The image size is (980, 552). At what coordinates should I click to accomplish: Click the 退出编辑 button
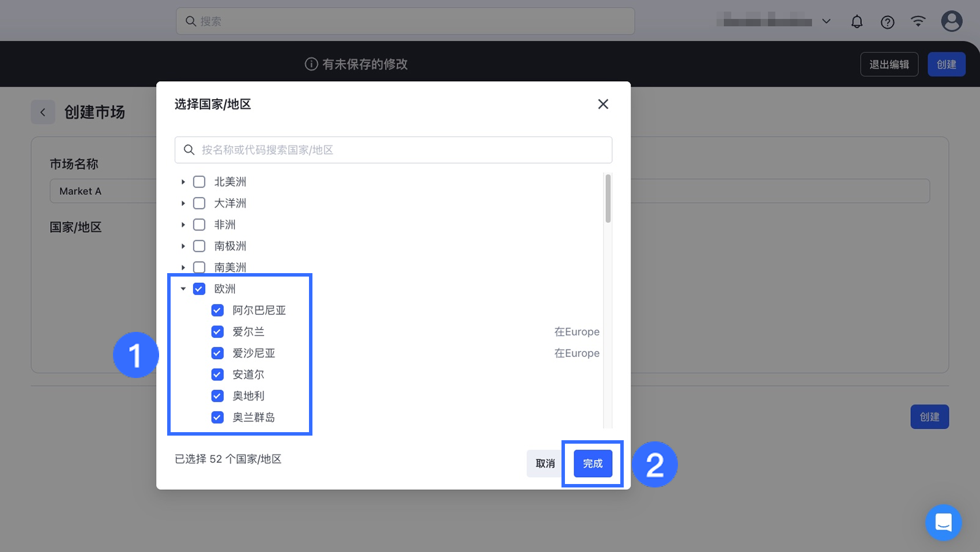click(889, 65)
